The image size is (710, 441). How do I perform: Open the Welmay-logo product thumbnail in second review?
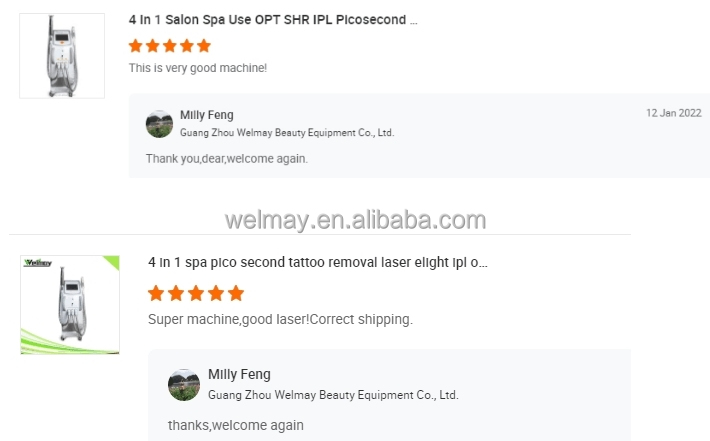(x=70, y=305)
